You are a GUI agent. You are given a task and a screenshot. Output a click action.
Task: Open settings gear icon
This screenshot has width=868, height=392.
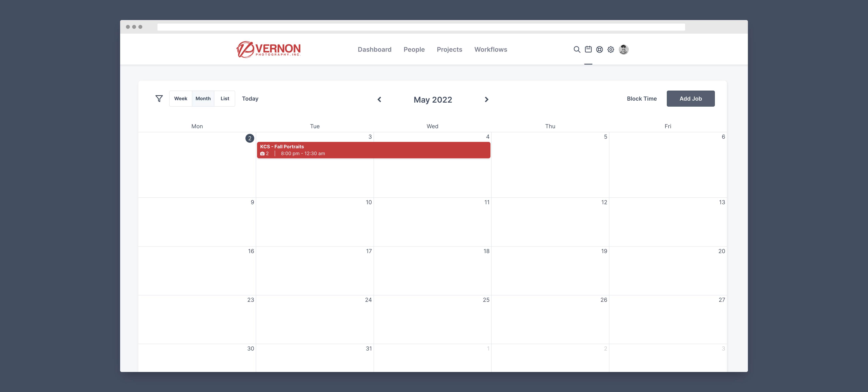(611, 50)
